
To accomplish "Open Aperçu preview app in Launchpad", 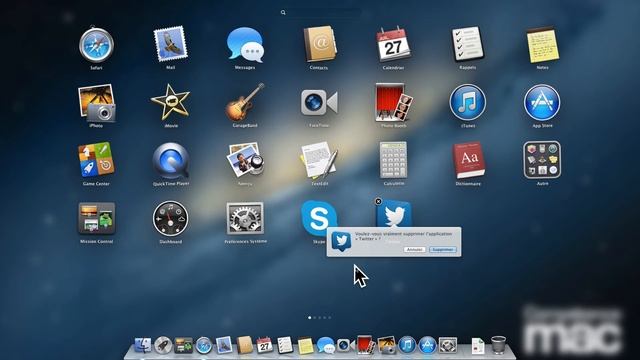I will (x=245, y=160).
